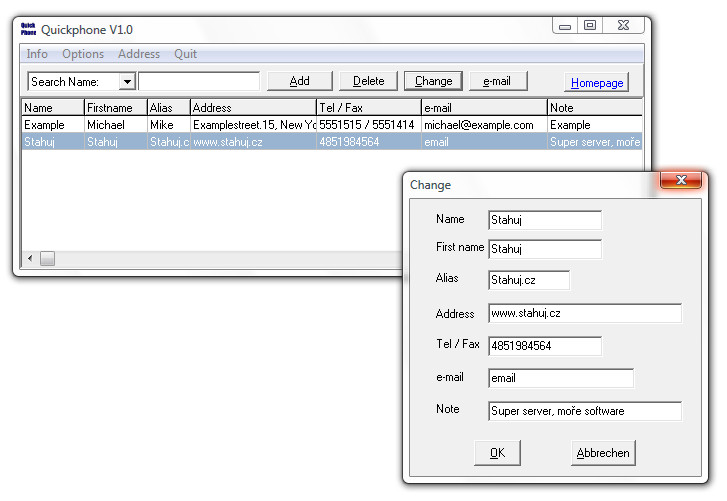727x501 pixels.
Task: Click the Alias column header
Action: (169, 108)
